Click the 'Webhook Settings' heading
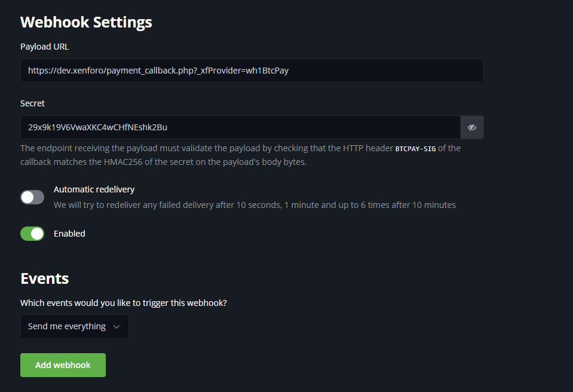This screenshot has height=392, width=573. point(86,22)
